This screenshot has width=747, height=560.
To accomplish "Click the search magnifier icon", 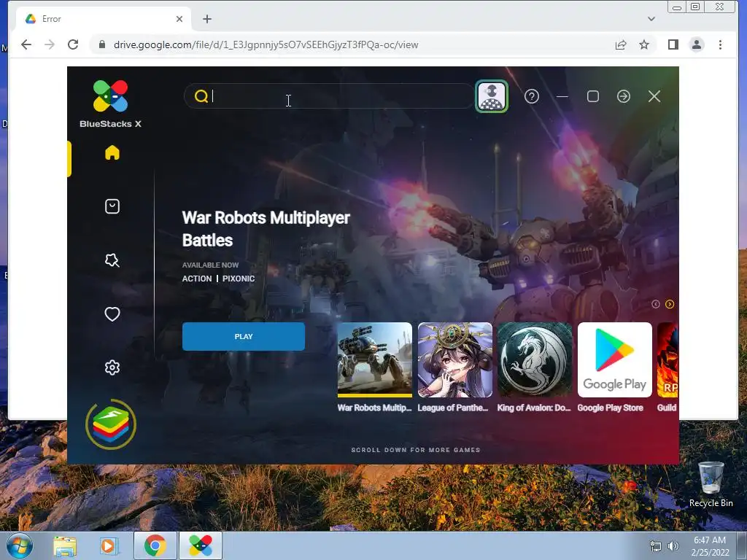I will point(201,96).
